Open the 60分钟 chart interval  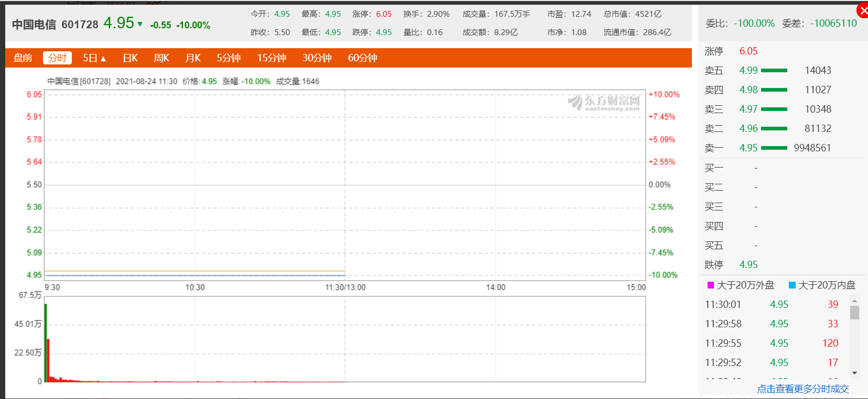[363, 58]
